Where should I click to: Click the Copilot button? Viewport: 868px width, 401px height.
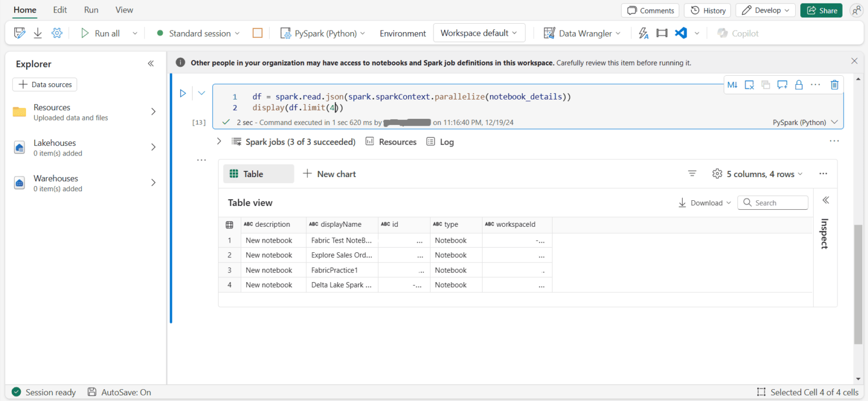[x=738, y=33]
